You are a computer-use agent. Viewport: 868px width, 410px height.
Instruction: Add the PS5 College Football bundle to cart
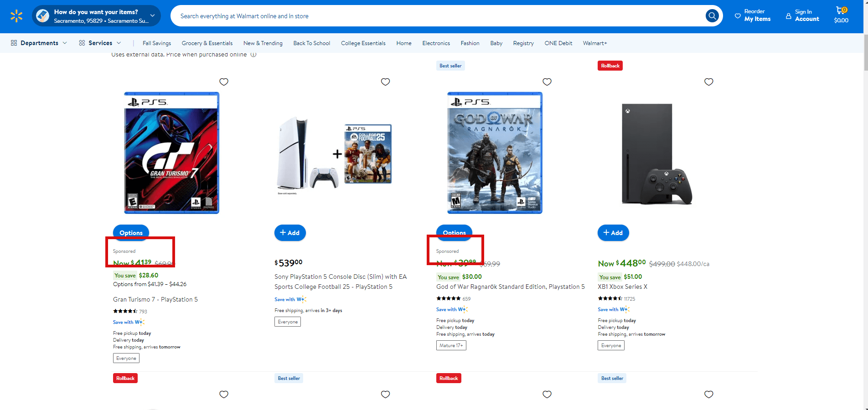(x=290, y=233)
